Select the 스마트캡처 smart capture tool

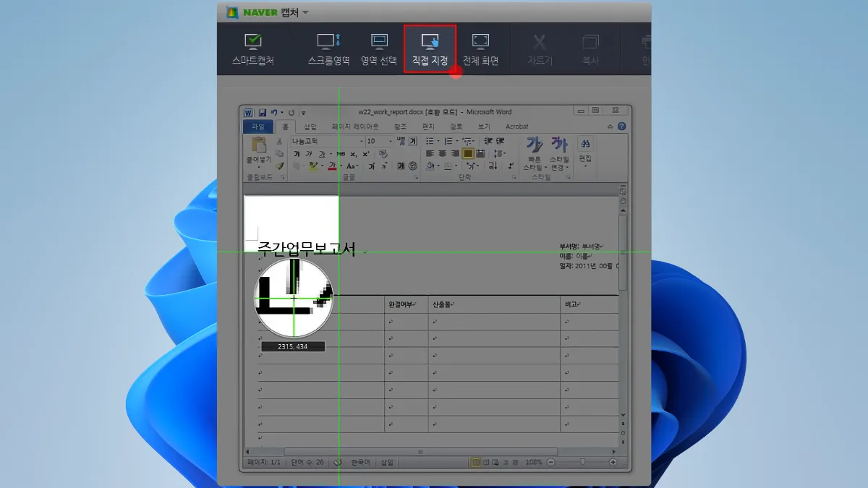pos(252,47)
